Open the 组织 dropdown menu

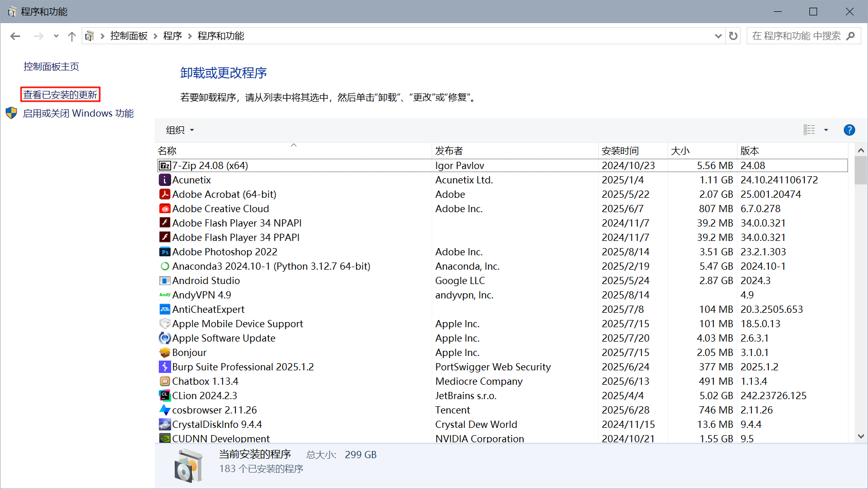pos(180,130)
